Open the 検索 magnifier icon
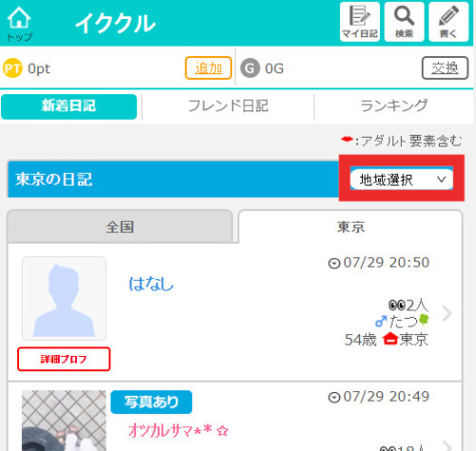This screenshot has height=451, width=476. click(x=404, y=22)
